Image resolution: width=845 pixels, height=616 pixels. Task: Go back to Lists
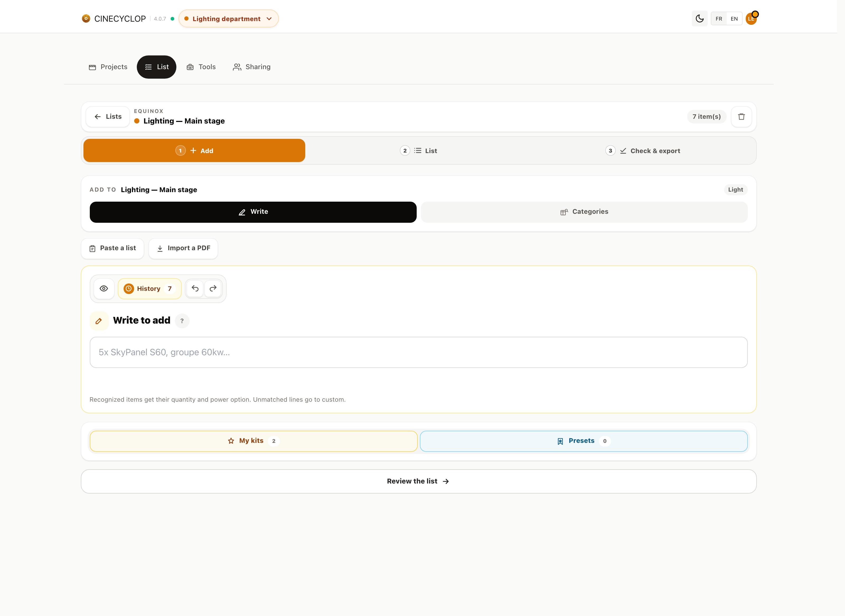(108, 117)
